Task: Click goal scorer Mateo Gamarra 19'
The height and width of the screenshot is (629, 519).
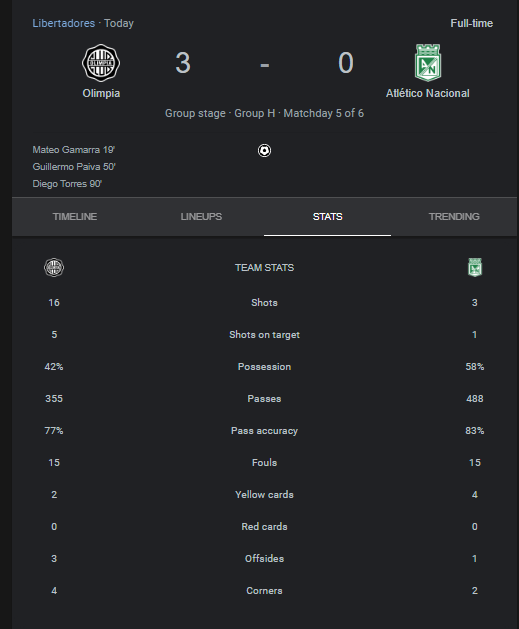Action: [x=74, y=150]
